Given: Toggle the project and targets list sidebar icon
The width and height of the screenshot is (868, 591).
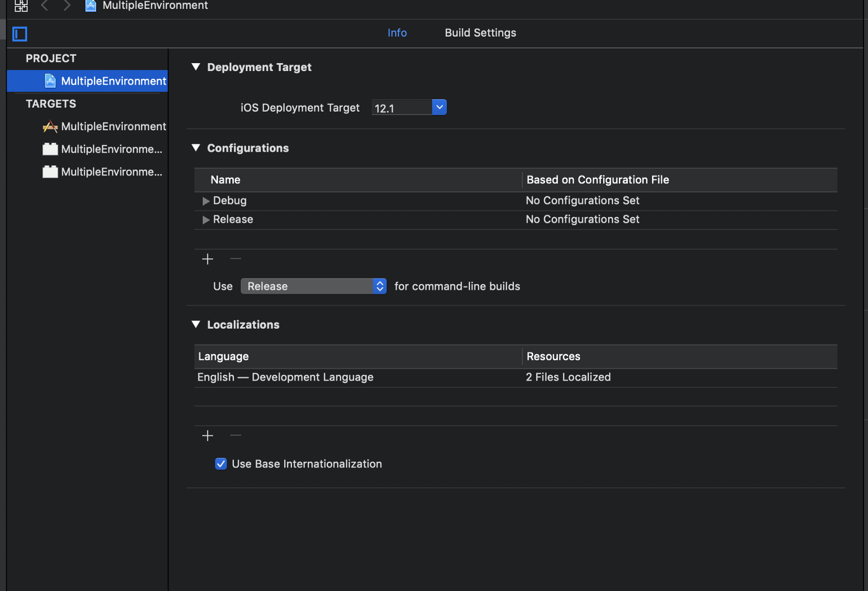Looking at the screenshot, I should (20, 34).
